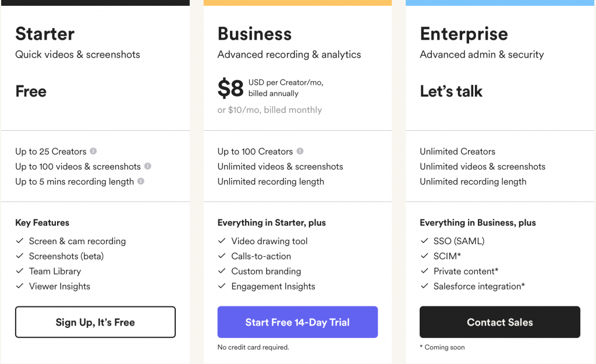The height and width of the screenshot is (364, 596).
Task: Click the "Start Free 14-Day Trial" button
Action: (x=297, y=322)
